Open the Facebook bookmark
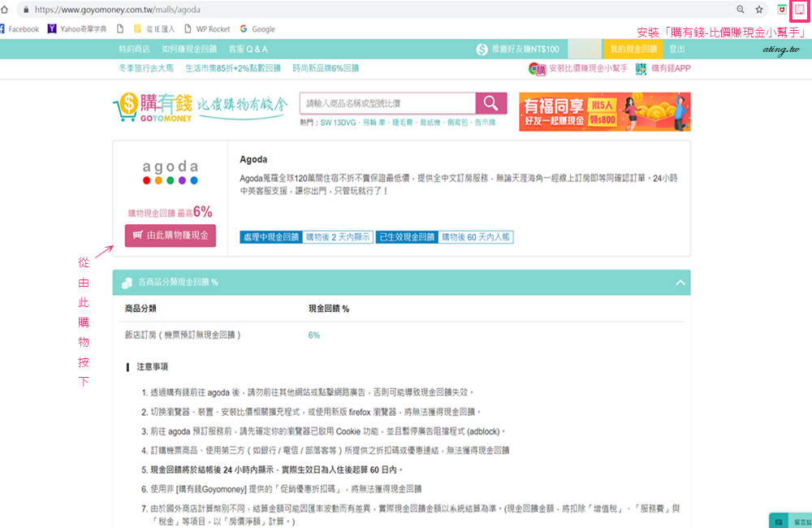Screen dimensions: 812x528 tap(19, 29)
